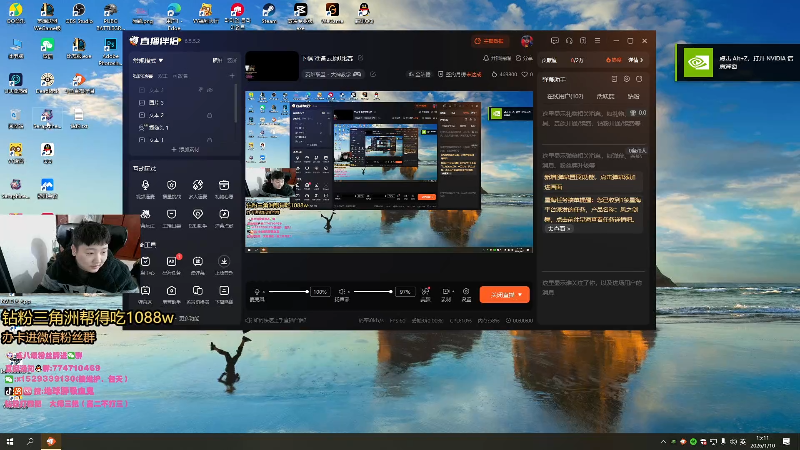Open the settings gear icon in the bottom bar
Screen dimensions: 800x450
(x=466, y=291)
